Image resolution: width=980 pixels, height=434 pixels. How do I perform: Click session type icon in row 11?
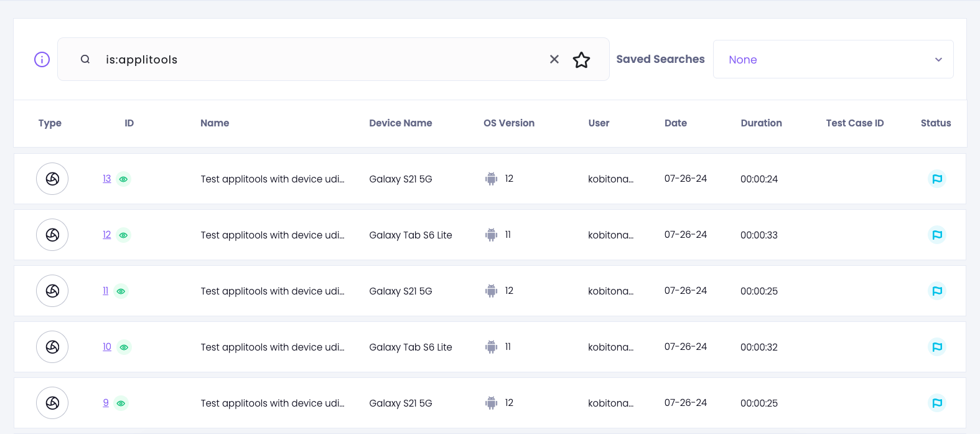coord(52,291)
